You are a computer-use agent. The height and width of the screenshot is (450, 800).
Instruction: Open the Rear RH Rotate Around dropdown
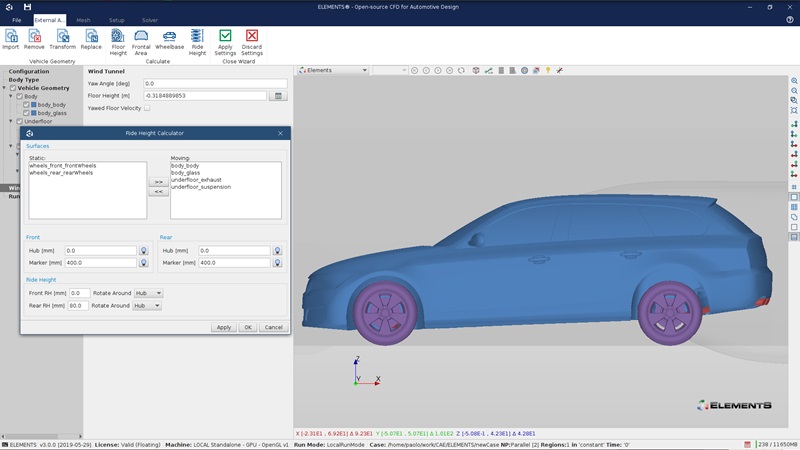(147, 306)
